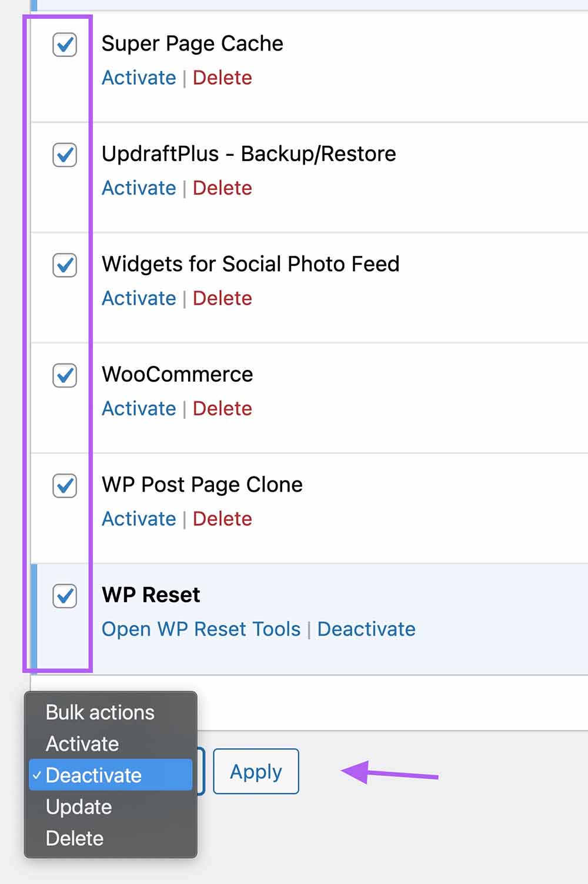Activate the WooCommerce plugin
588x884 pixels.
pos(139,409)
